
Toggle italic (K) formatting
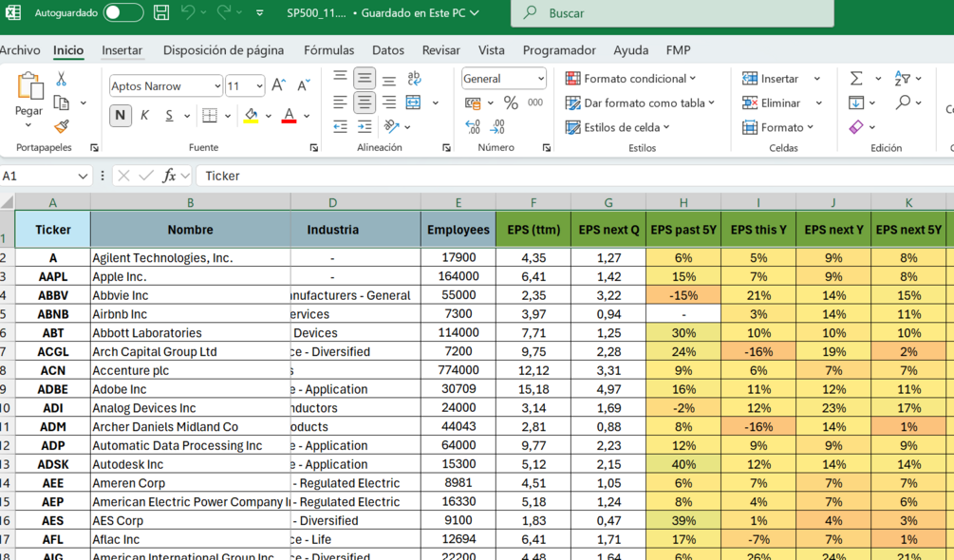pos(145,116)
